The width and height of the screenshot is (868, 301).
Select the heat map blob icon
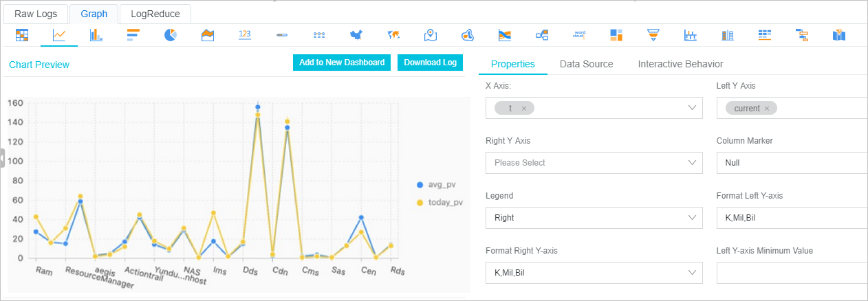tap(468, 34)
